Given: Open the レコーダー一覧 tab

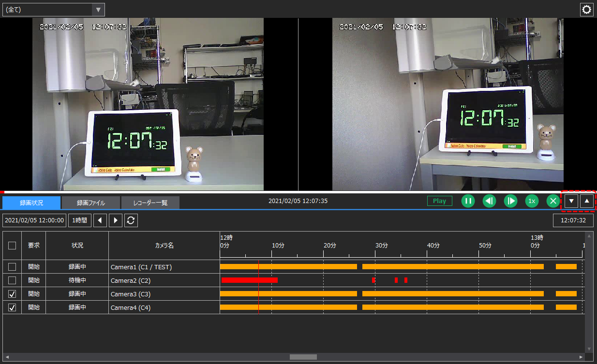Looking at the screenshot, I should 150,202.
